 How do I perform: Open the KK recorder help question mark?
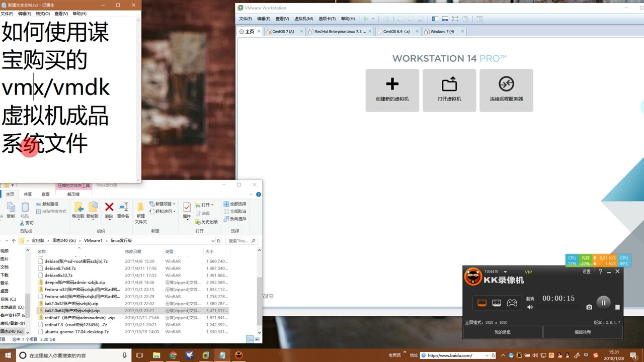pos(600,271)
